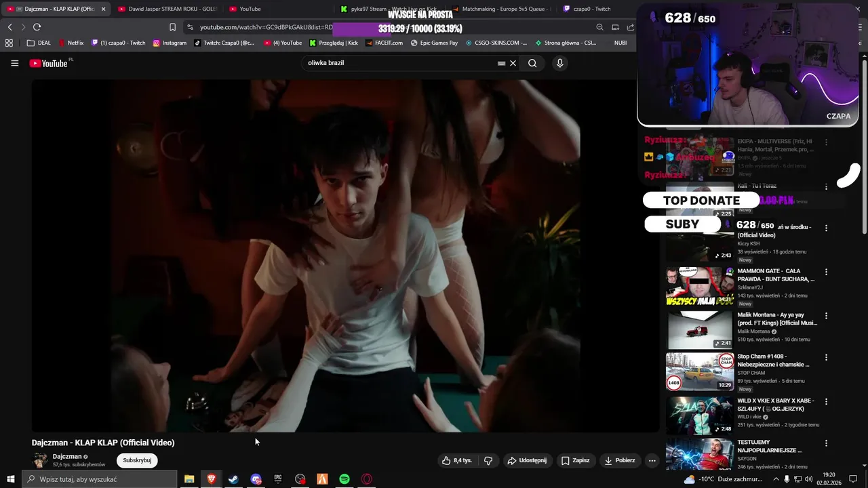Subscribe with the Subskrybuj button
The width and height of the screenshot is (868, 488).
pos(137,460)
